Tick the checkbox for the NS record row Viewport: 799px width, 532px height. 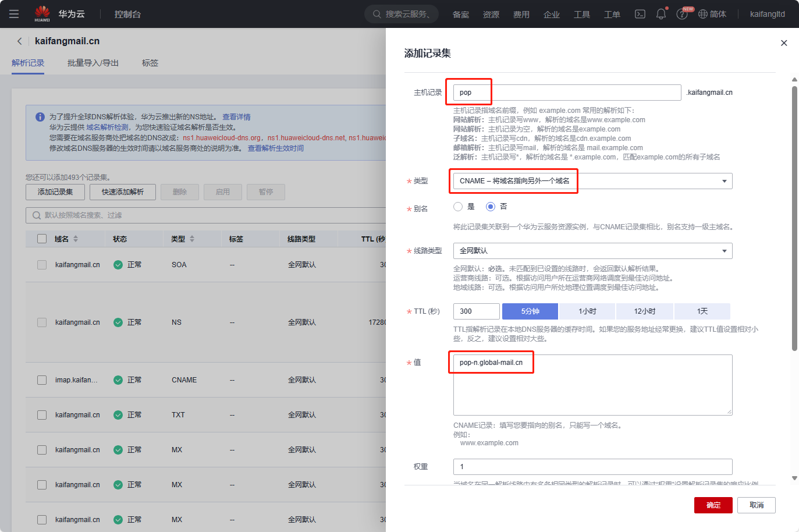pos(42,322)
